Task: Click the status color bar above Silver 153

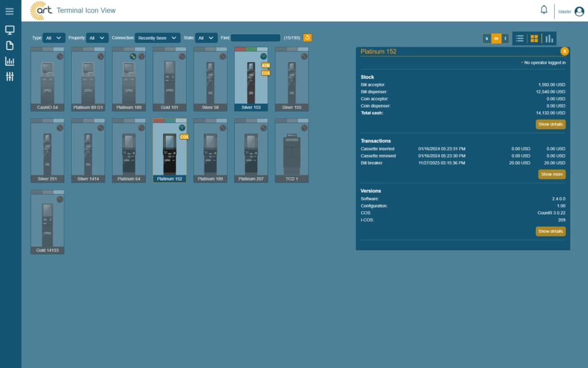Action: (251, 49)
